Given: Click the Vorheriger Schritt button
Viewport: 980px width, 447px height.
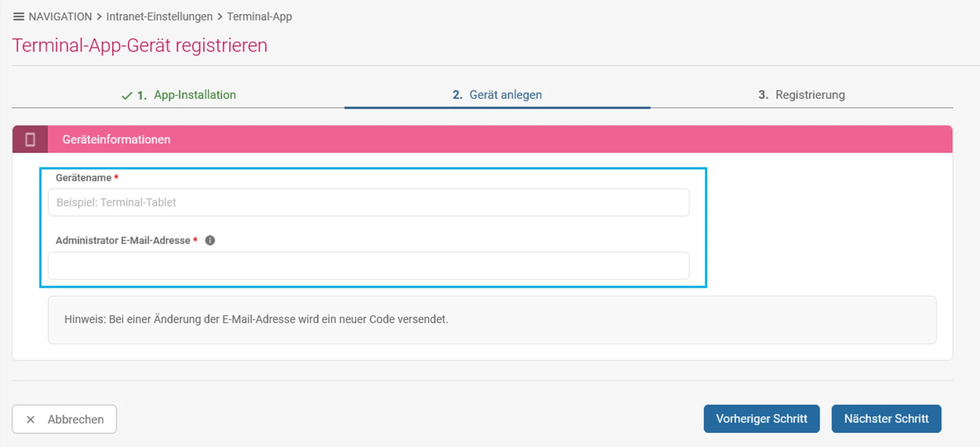Looking at the screenshot, I should 762,419.
